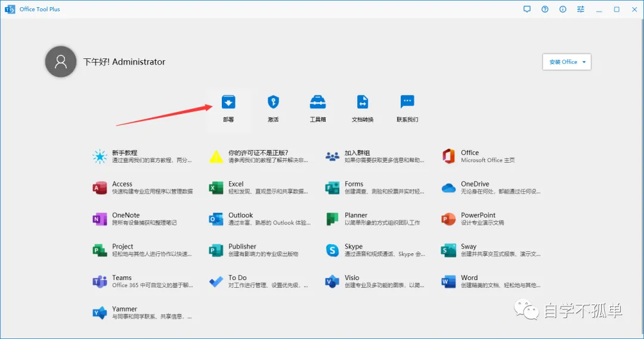The height and width of the screenshot is (339, 644).
Task: Click the Outlook app icon
Action: [x=216, y=219]
